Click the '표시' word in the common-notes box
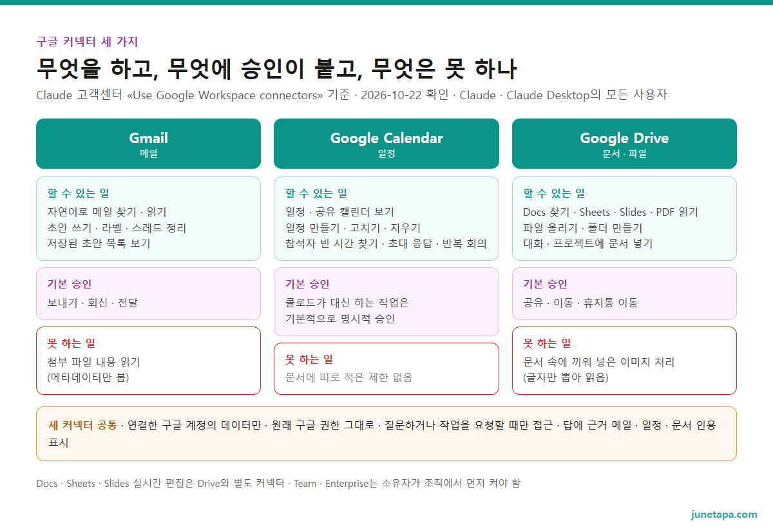This screenshot has height=532, width=773. pos(59,442)
